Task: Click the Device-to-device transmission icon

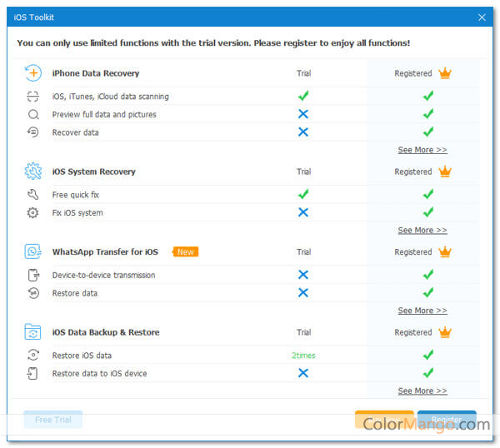Action: coord(33,275)
